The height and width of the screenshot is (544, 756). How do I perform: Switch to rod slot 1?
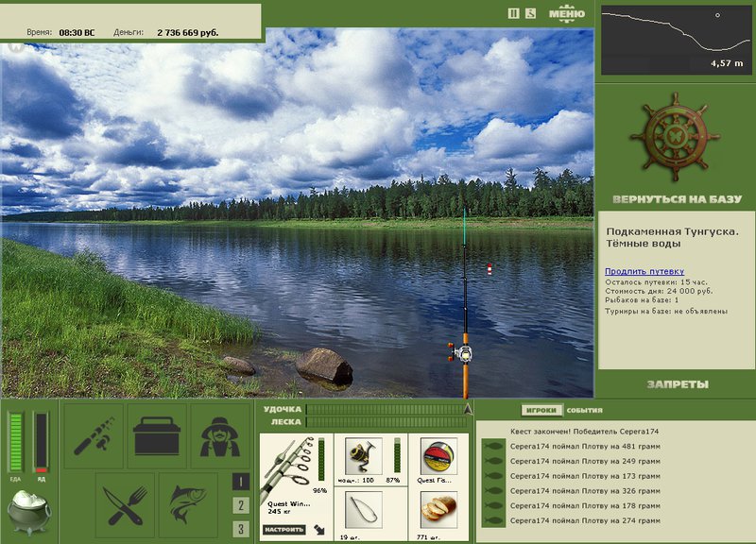click(x=241, y=482)
